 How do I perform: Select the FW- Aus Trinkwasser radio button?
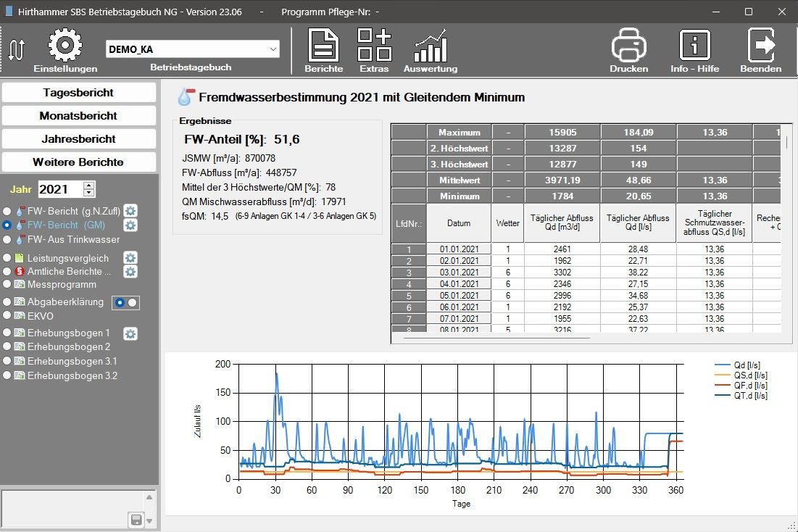7,239
